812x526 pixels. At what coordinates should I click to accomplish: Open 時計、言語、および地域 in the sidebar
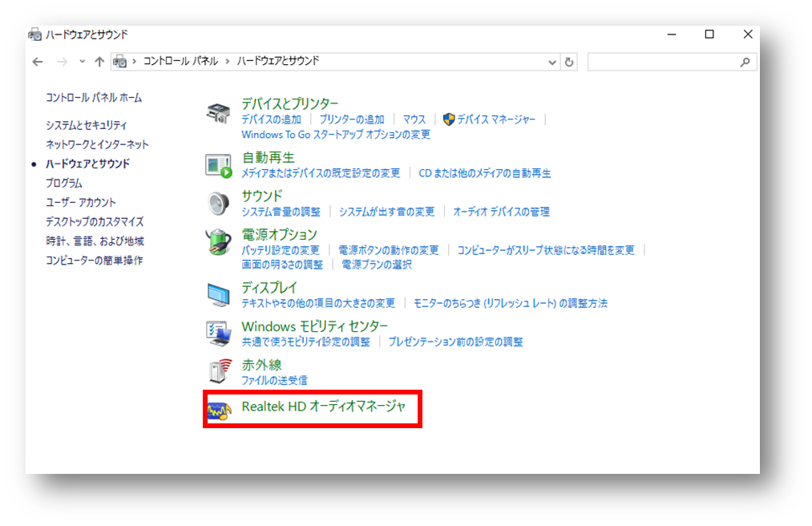click(95, 241)
